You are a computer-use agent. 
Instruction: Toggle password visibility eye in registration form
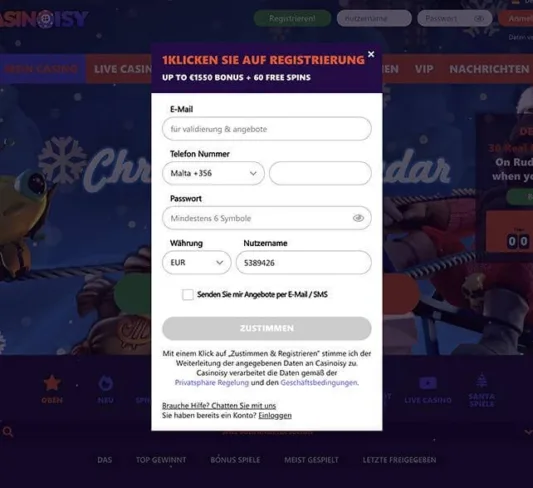(x=358, y=218)
